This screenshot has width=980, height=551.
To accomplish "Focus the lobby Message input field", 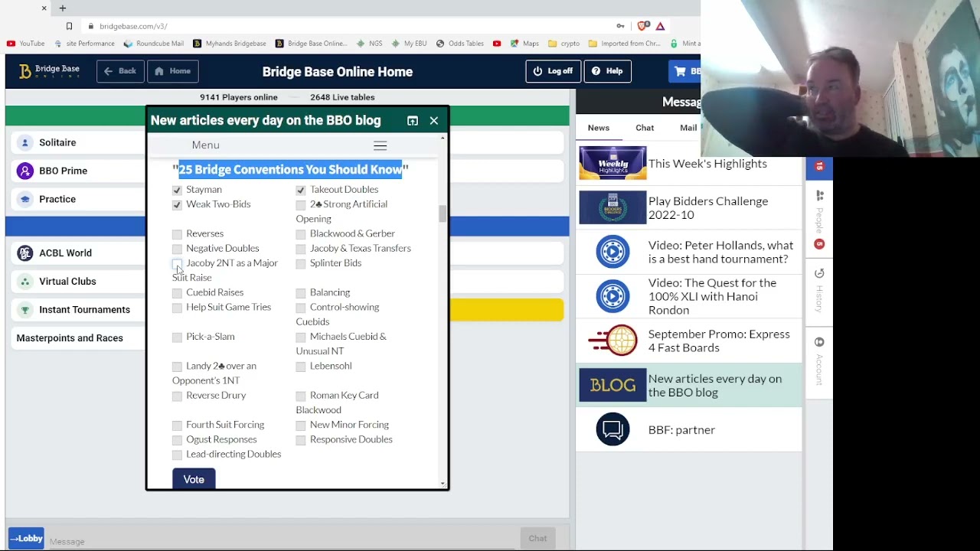I will pos(282,541).
